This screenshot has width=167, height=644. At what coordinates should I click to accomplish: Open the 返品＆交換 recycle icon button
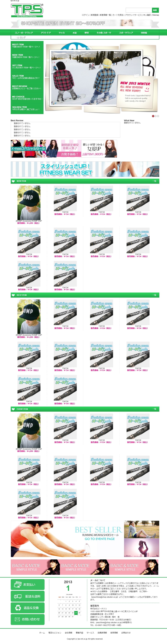[x=27, y=608]
